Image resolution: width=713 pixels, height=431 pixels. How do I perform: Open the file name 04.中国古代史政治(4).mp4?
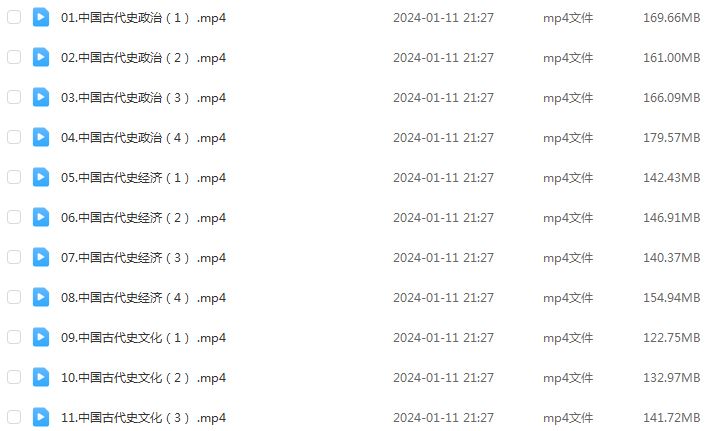click(144, 138)
